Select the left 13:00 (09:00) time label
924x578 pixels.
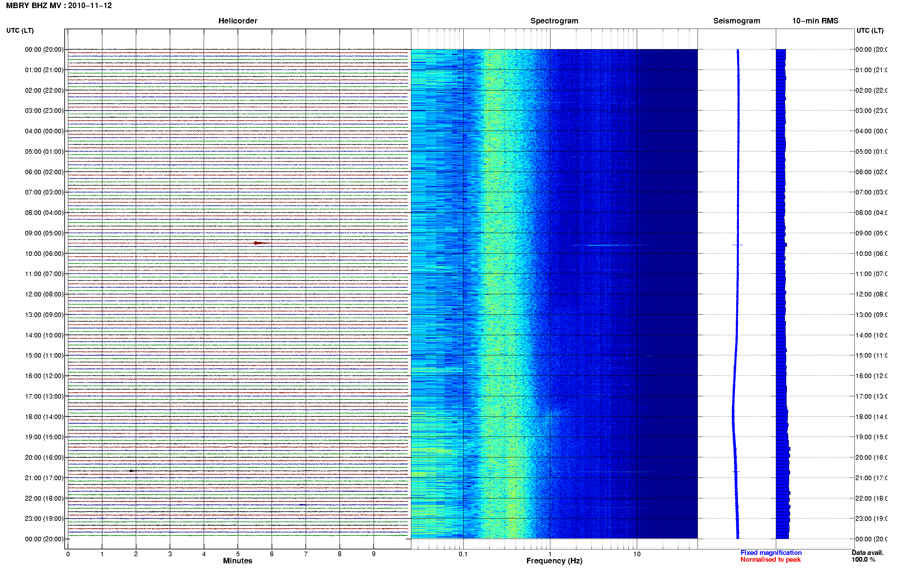[44, 315]
